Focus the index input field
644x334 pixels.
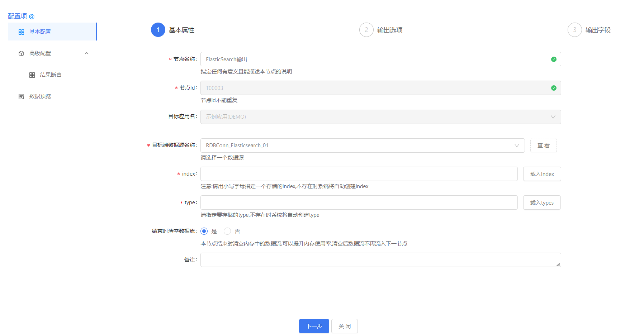click(359, 174)
